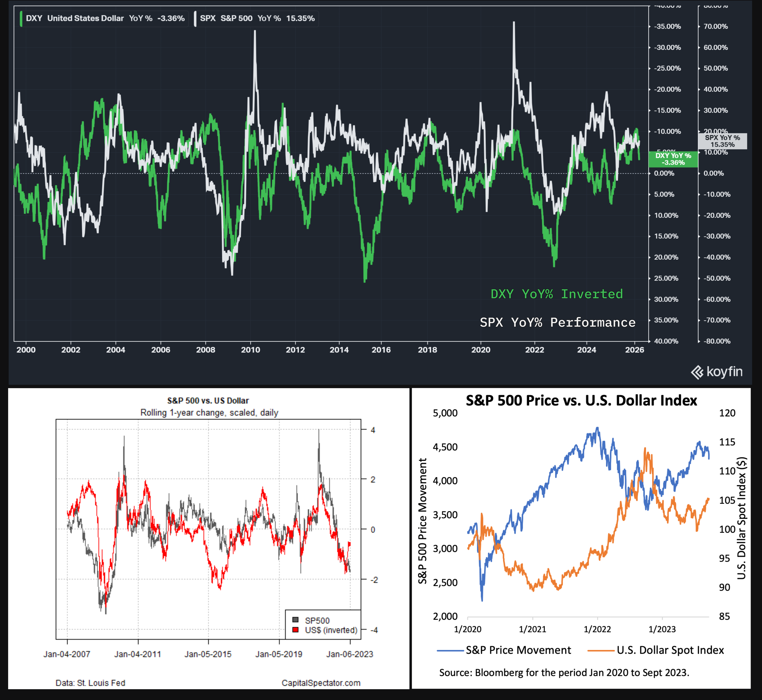
Task: Click the 2010 label on the time axis
Action: click(250, 350)
